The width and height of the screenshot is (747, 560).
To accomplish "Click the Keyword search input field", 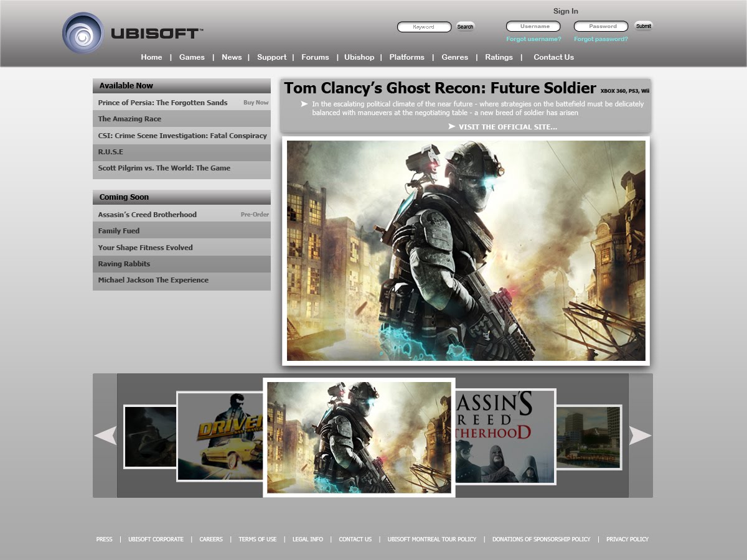I will 424,27.
